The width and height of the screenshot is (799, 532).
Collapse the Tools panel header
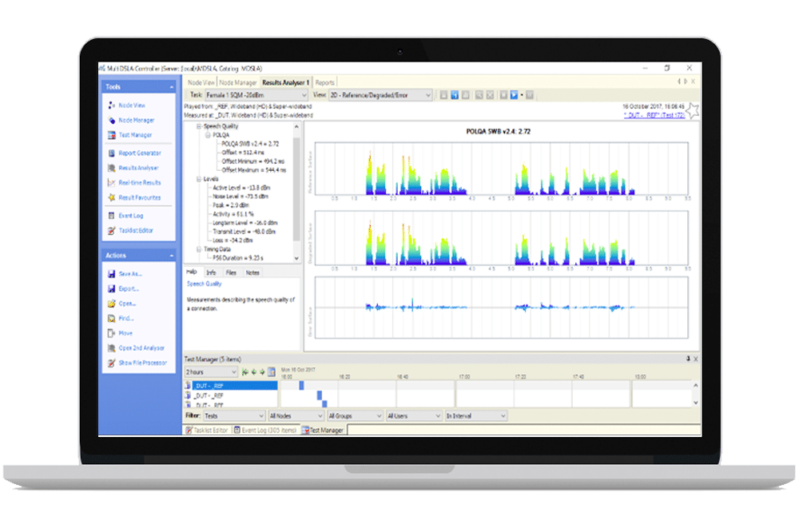tap(172, 87)
